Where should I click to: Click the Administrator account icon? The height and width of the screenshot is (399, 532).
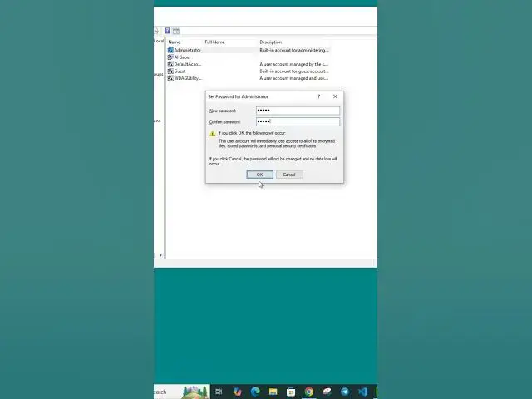(170, 50)
